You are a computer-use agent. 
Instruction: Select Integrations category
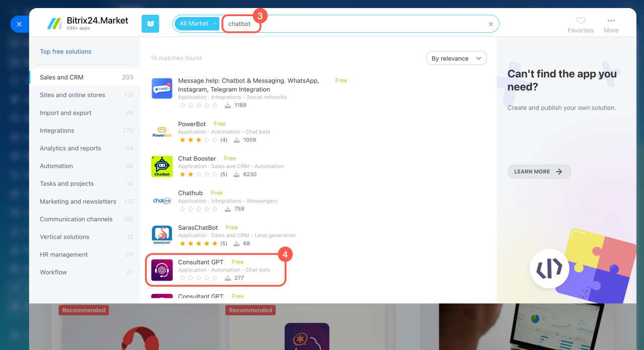85,131
